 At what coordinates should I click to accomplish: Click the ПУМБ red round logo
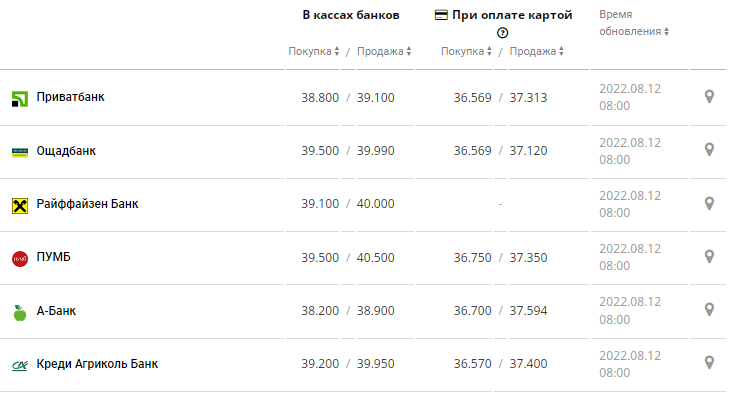[20, 259]
